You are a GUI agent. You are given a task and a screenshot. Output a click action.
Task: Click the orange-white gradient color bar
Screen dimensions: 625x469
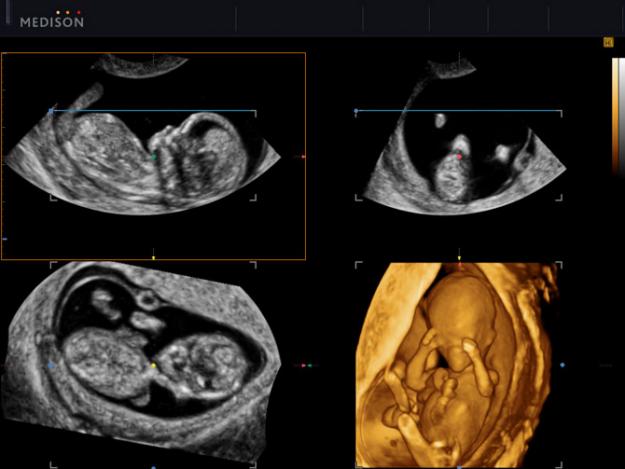click(617, 115)
